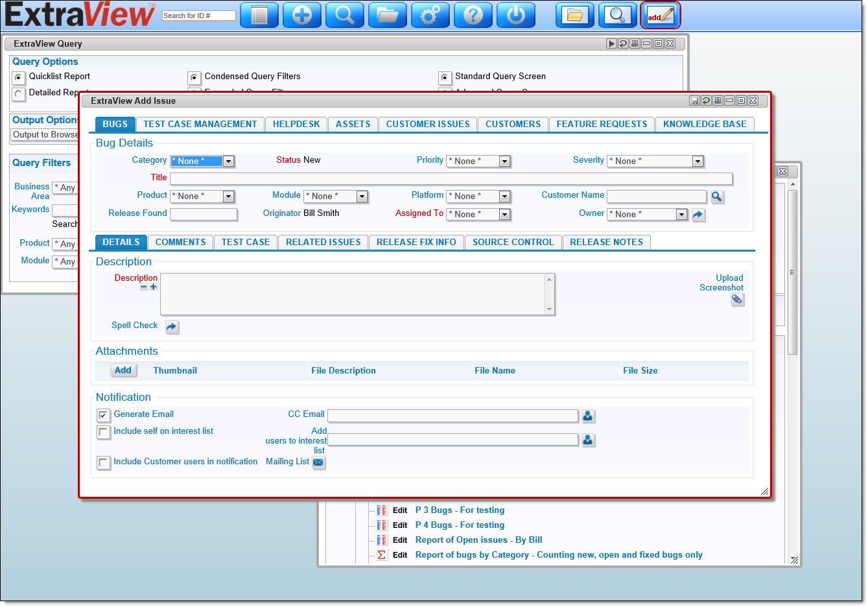Open the RELEASE FIX INFO tab

pyautogui.click(x=416, y=243)
